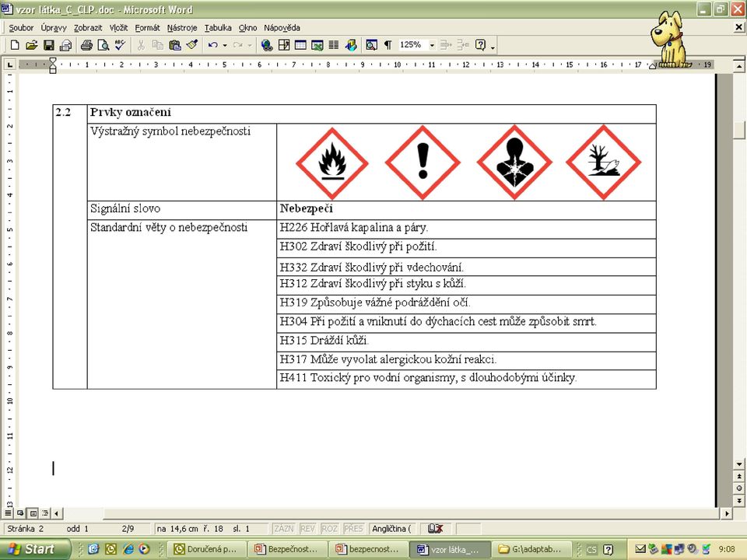Expand the Undo history dropdown arrow
The image size is (747, 560).
coord(225,45)
